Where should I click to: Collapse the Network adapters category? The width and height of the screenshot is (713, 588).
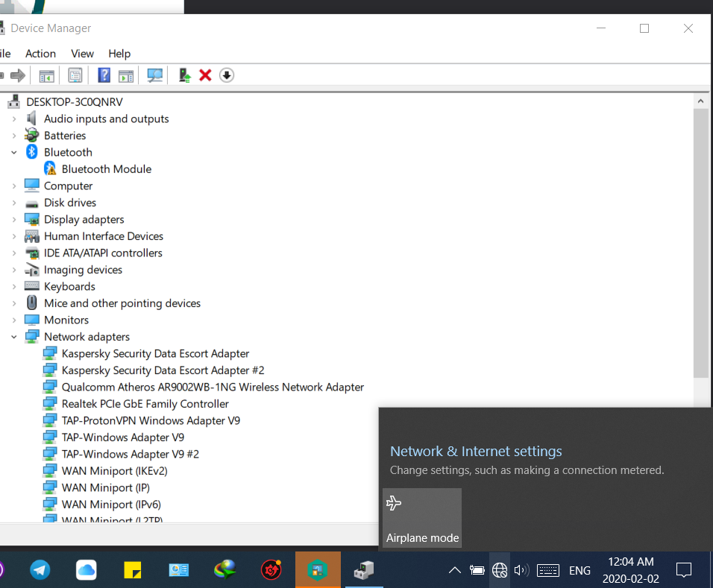14,337
